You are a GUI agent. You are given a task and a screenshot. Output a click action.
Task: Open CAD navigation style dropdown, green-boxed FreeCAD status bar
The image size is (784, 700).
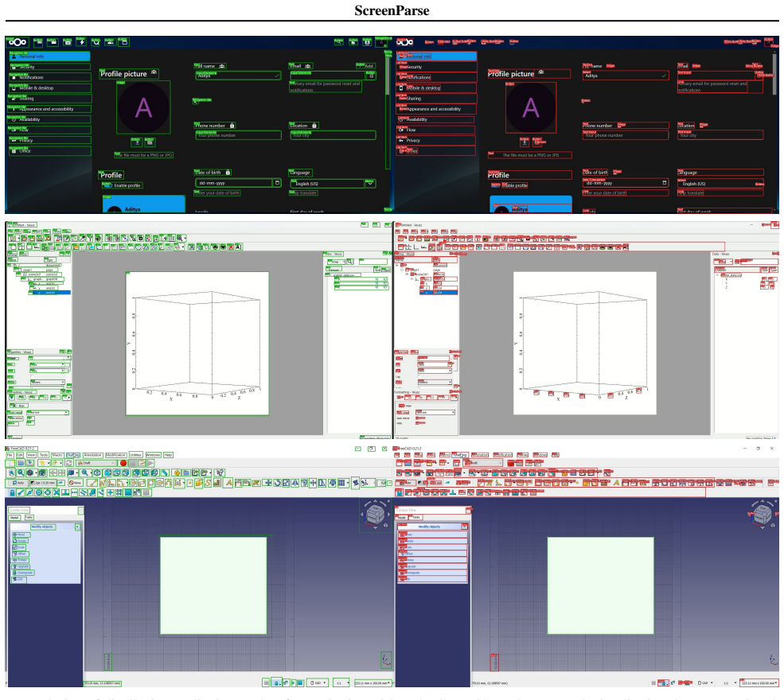tap(318, 682)
